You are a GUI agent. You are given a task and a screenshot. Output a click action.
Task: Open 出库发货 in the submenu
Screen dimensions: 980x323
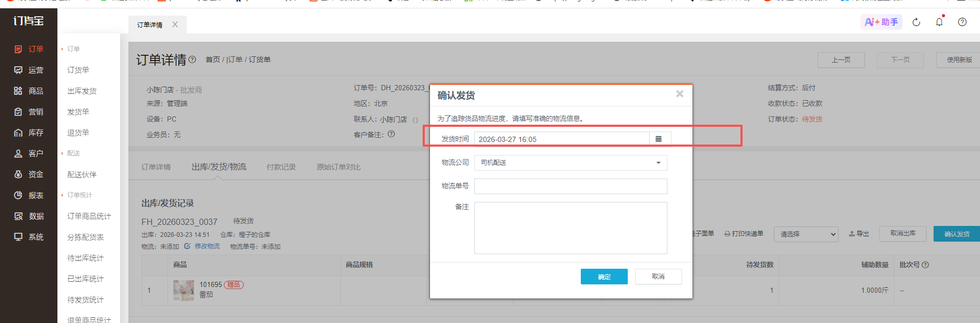82,91
